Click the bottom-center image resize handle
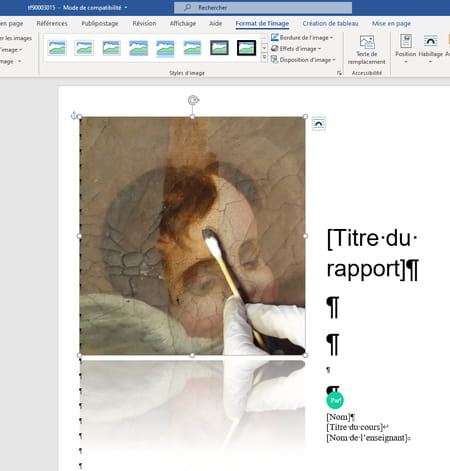Screen dimensions: 450x471 [x=192, y=355]
